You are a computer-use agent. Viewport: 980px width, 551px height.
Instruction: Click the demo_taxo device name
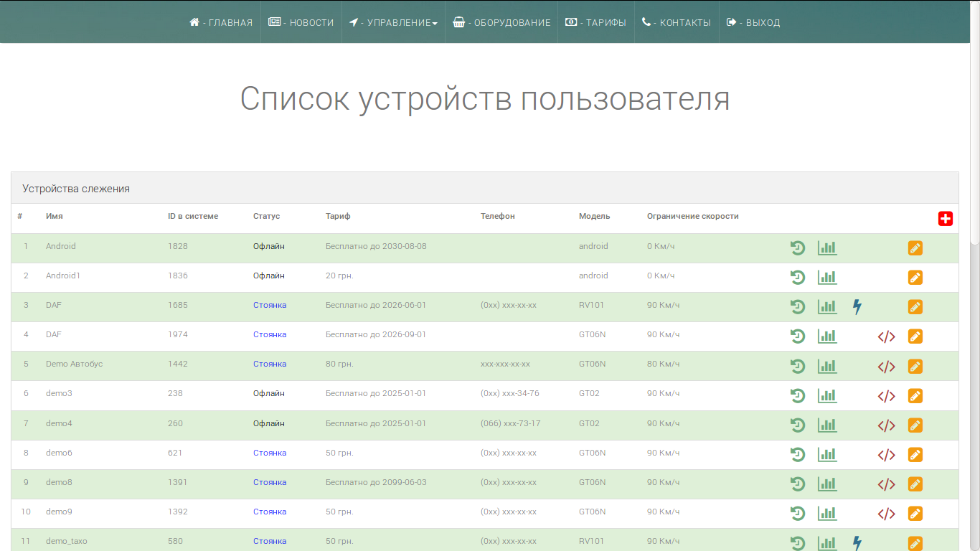pos(67,541)
